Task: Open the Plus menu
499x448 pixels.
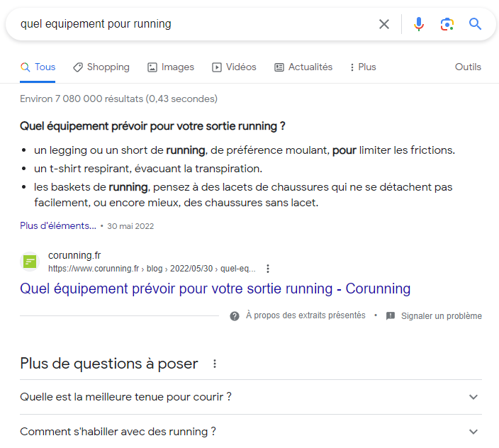Action: (363, 67)
